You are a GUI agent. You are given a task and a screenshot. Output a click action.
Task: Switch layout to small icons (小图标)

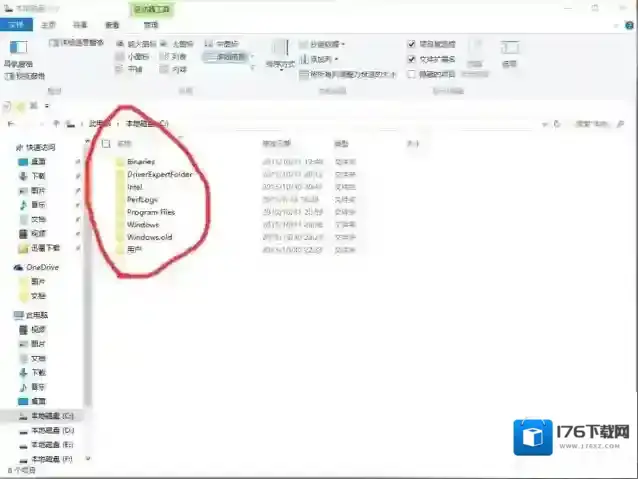[133, 57]
